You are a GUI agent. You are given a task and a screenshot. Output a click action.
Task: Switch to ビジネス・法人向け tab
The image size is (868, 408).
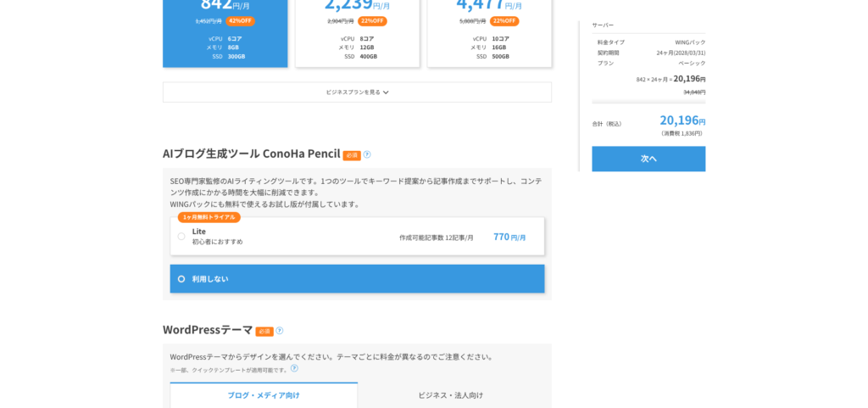(x=451, y=395)
